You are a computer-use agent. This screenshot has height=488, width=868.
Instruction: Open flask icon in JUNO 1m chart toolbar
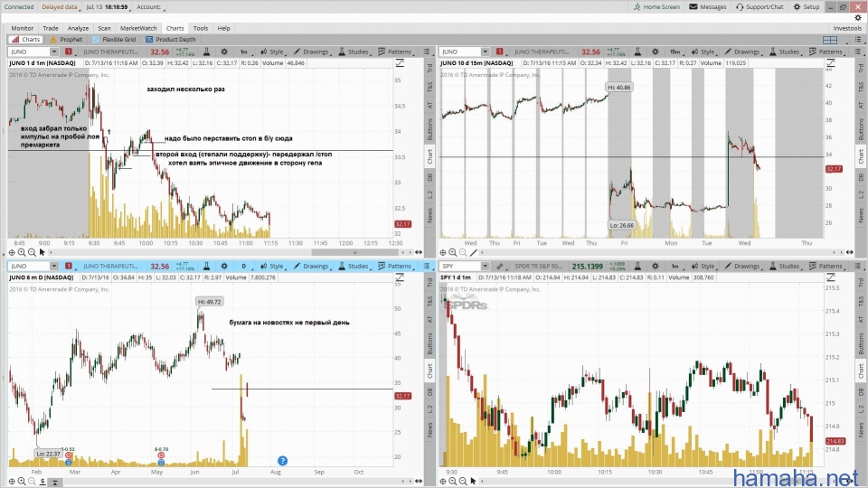click(x=206, y=52)
